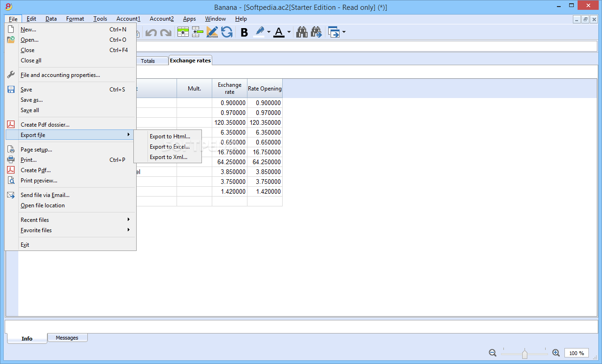Viewport: 602px width, 364px height.
Task: Click the redo arrow in toolbar
Action: point(165,32)
